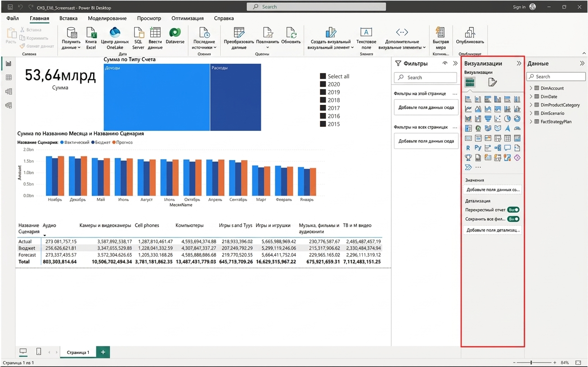588x367 pixels.
Task: Toggle Перекрестный отчет switch
Action: (x=513, y=210)
